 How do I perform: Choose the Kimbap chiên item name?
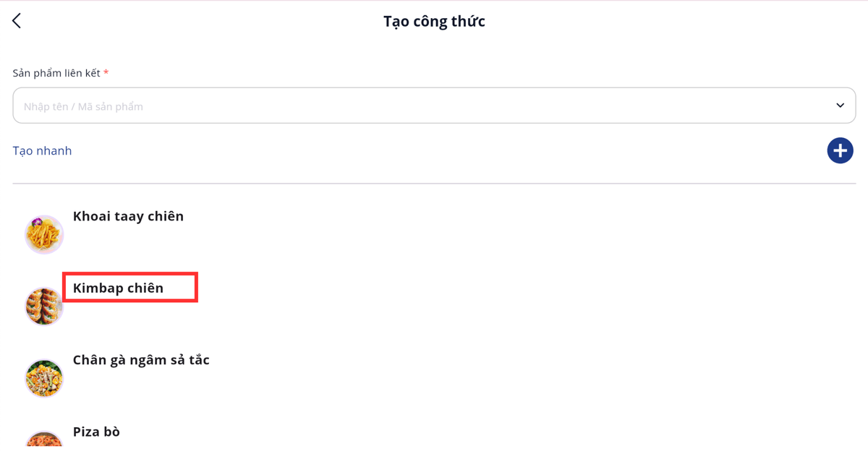click(118, 288)
